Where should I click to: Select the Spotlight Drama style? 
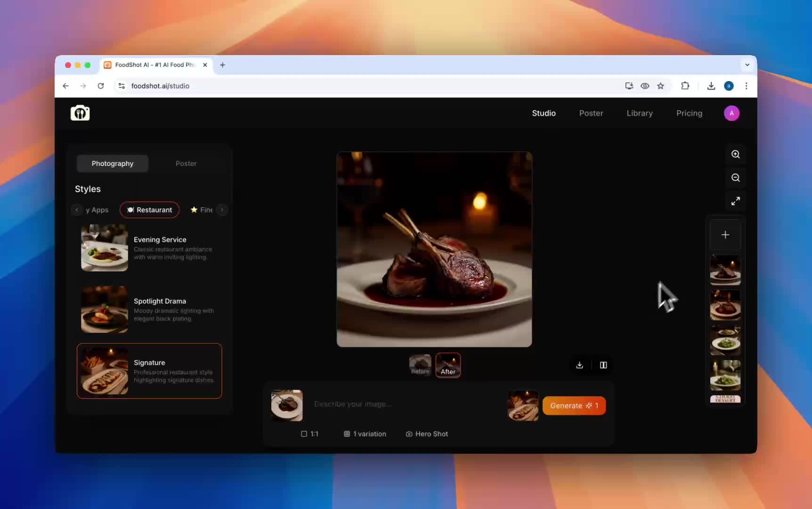149,310
